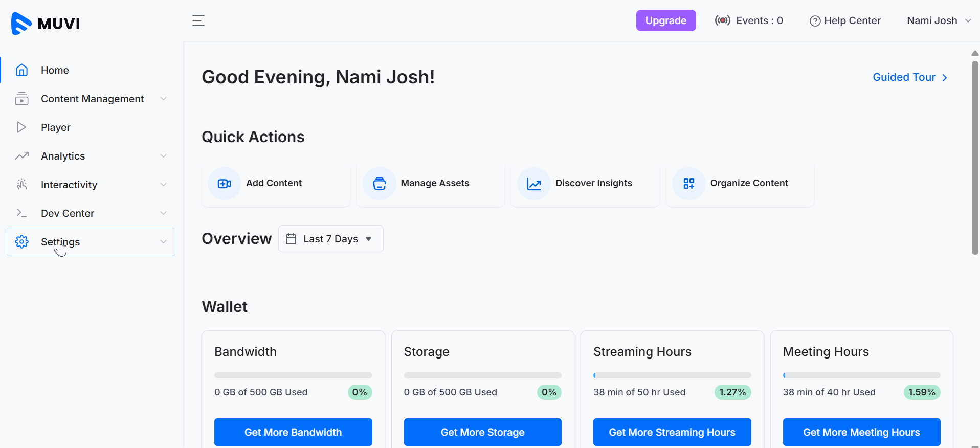The height and width of the screenshot is (448, 980).
Task: Open the Nami Josh account dropdown
Action: (939, 20)
